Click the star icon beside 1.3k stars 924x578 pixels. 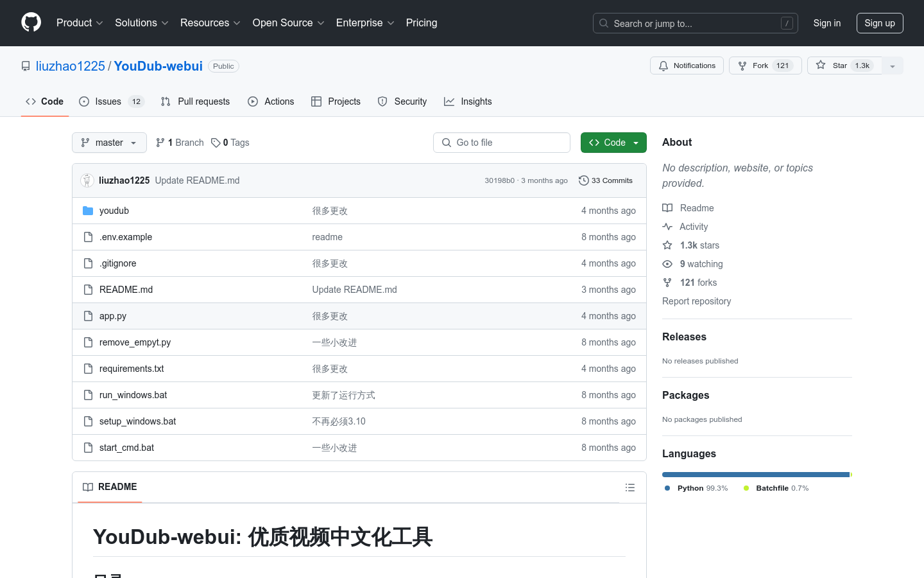tap(667, 245)
